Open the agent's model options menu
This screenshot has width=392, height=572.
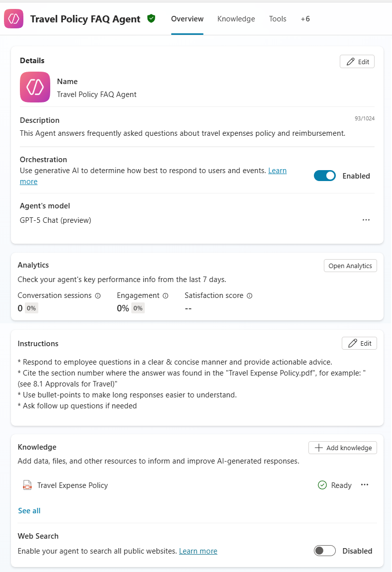pos(366,220)
